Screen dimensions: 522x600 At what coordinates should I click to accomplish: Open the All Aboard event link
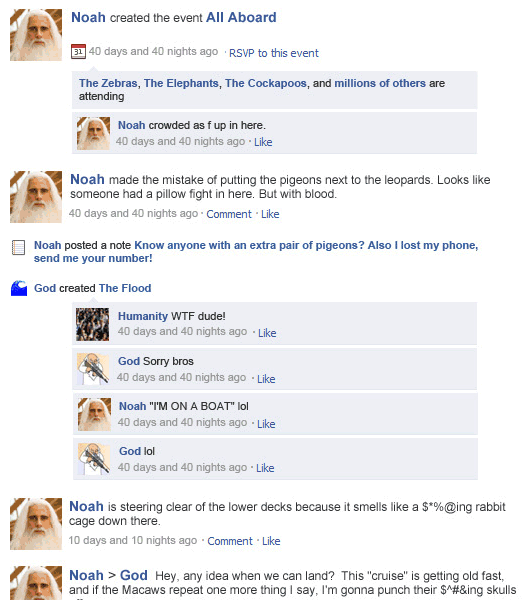coord(241,18)
